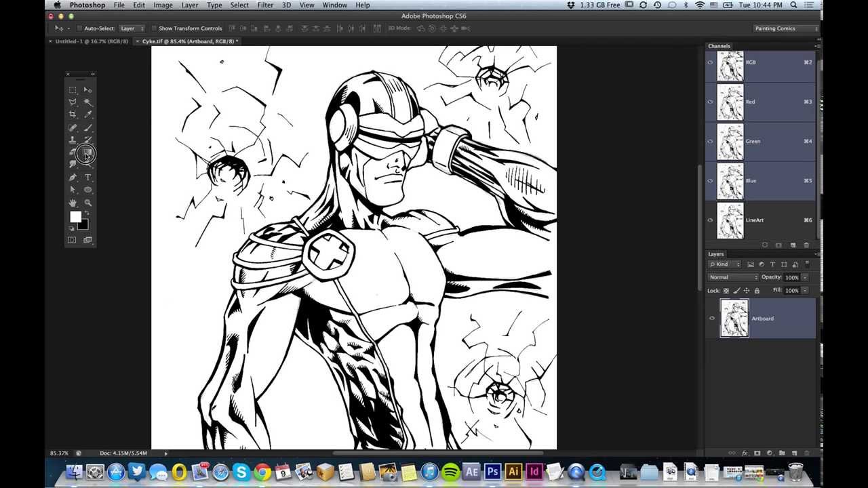Select the Move tool in the toolbox

(x=87, y=89)
